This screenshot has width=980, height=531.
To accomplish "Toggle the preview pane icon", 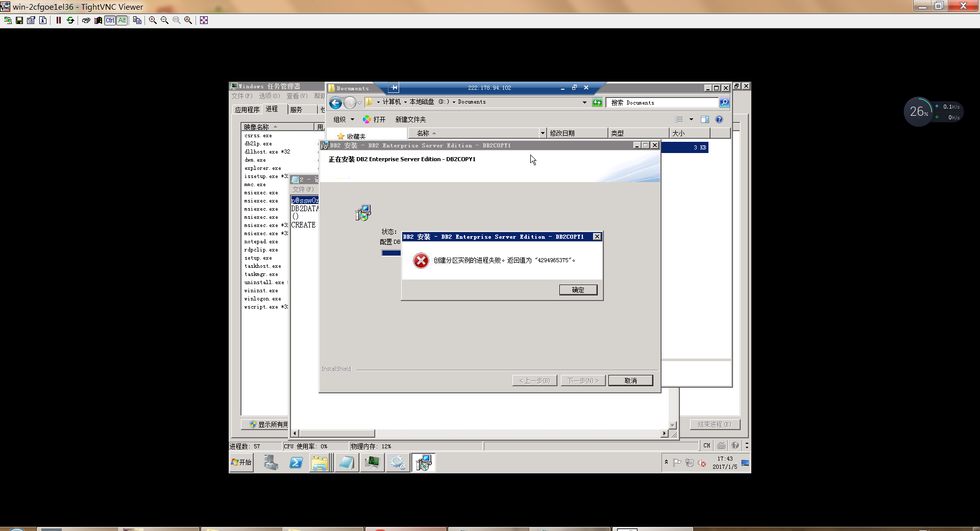I will [705, 119].
